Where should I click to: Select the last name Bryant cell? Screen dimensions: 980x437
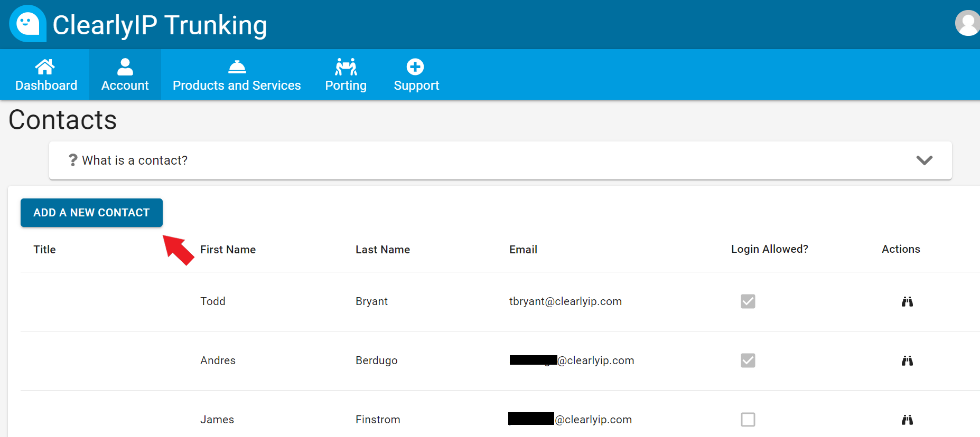[371, 301]
